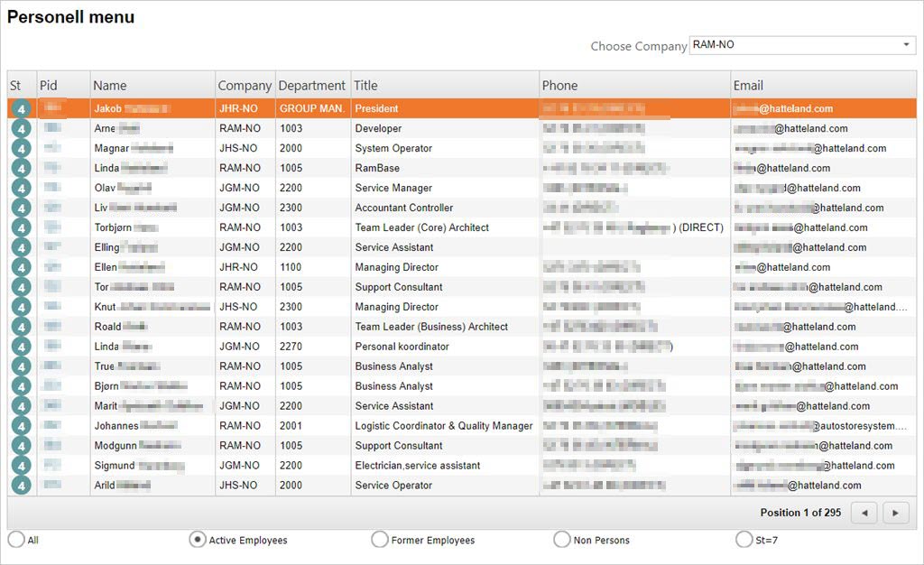Click status icon in Jakob's President row
This screenshot has width=924, height=565.
pos(22,109)
